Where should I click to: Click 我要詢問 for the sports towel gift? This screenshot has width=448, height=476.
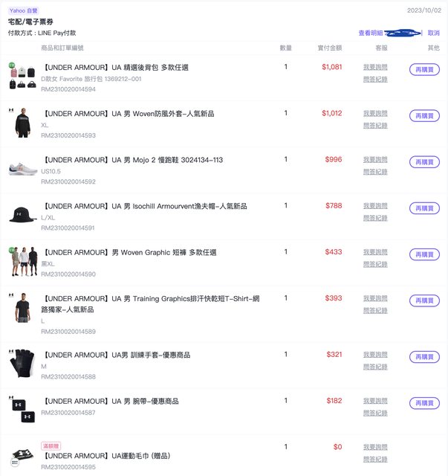pos(375,446)
